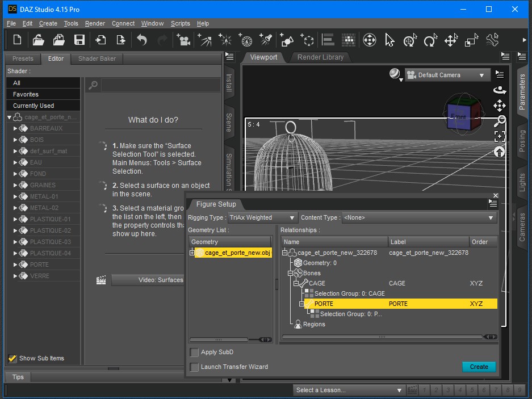Expand cage_et_porte_new.obj in Geometry list
Screen dimensions: 532x399
(192, 253)
